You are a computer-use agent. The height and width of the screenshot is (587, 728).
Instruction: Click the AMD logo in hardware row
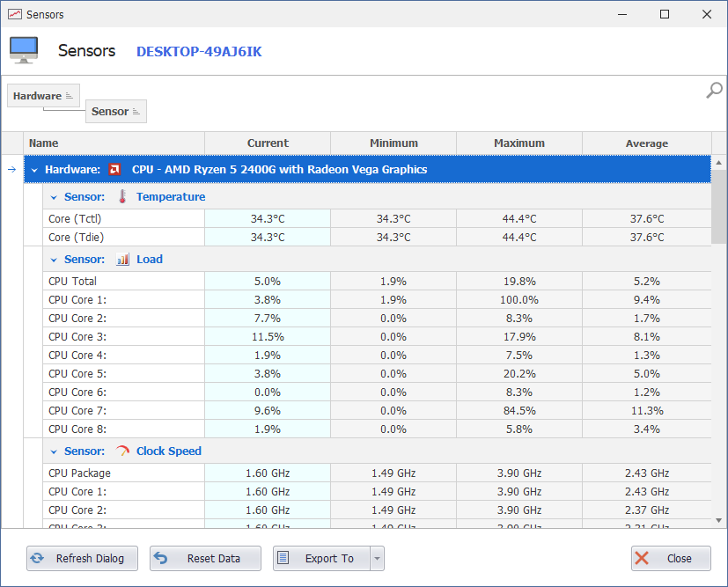pos(114,169)
